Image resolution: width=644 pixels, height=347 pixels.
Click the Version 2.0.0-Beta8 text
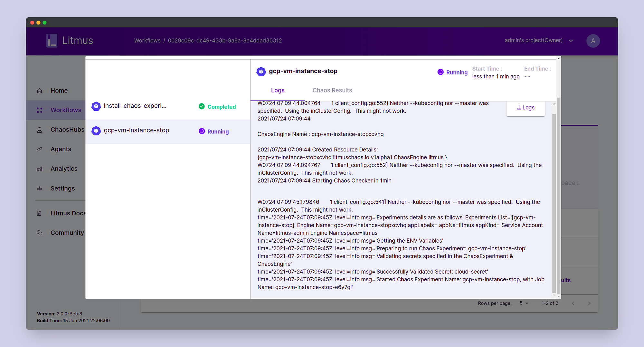coord(59,314)
